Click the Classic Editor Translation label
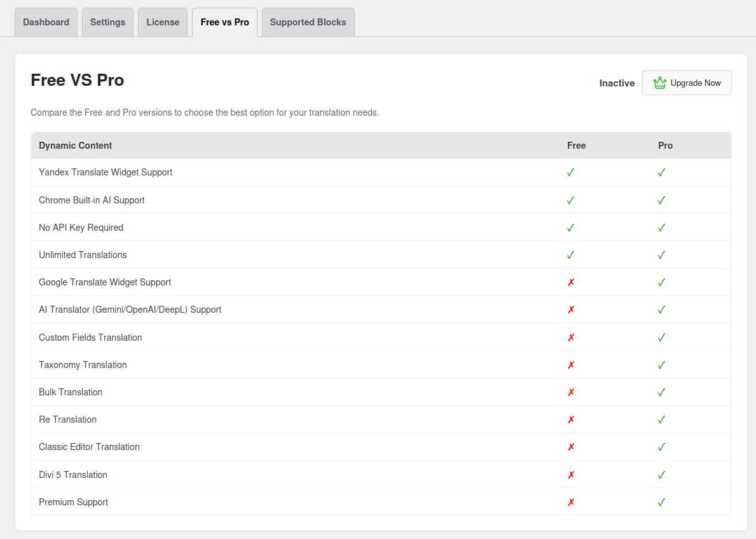Viewport: 756px width, 539px height. [89, 447]
